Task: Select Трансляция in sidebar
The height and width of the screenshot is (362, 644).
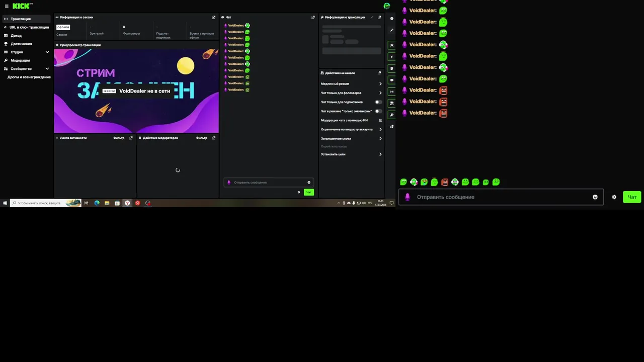Action: (x=26, y=19)
